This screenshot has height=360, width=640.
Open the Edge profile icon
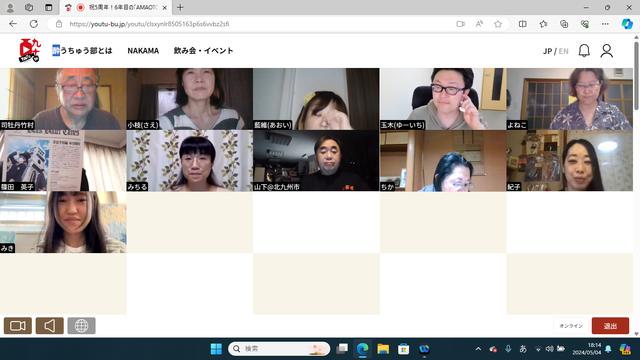click(10, 7)
